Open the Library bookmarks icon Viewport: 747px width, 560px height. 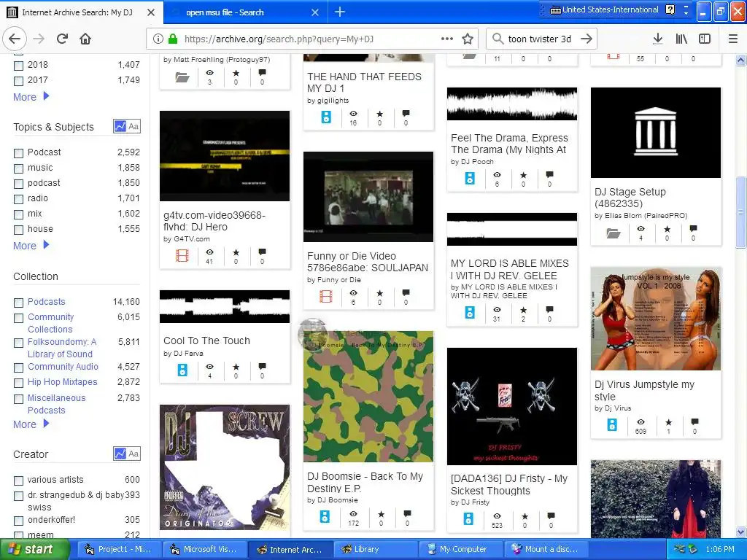(681, 39)
